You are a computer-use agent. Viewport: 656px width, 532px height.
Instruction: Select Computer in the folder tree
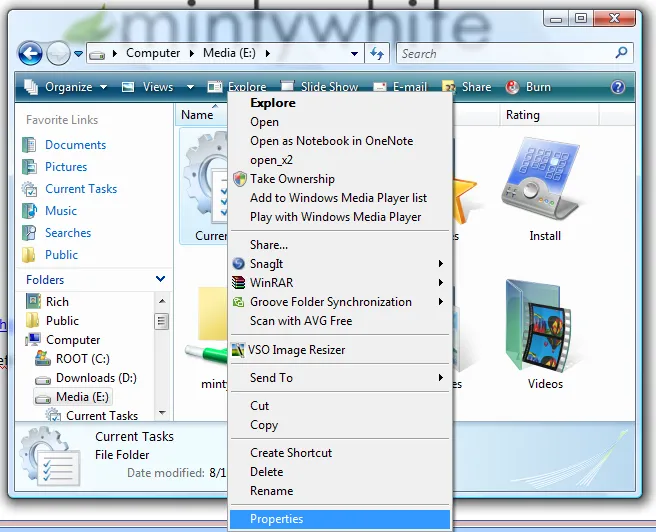click(x=73, y=340)
